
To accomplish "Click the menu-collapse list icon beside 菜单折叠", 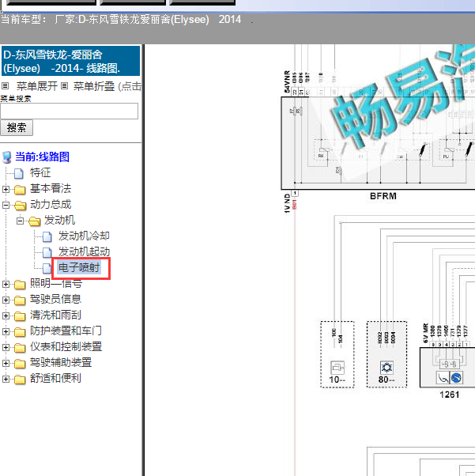I will 64,86.
